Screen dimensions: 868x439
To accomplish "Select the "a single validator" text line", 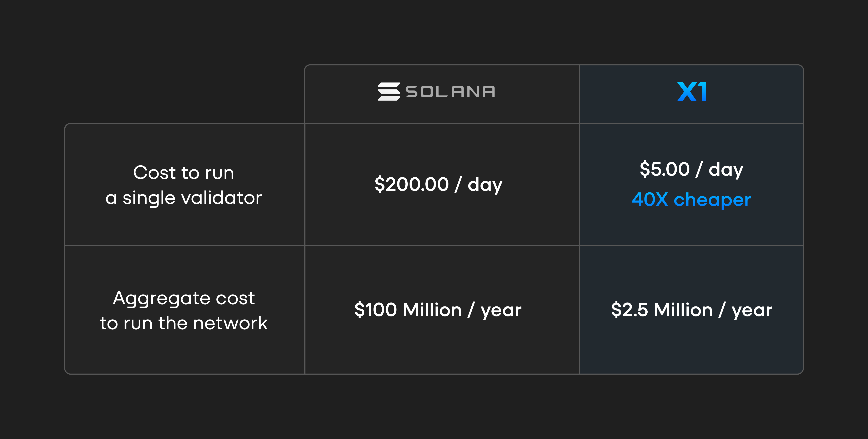I will coord(184,198).
